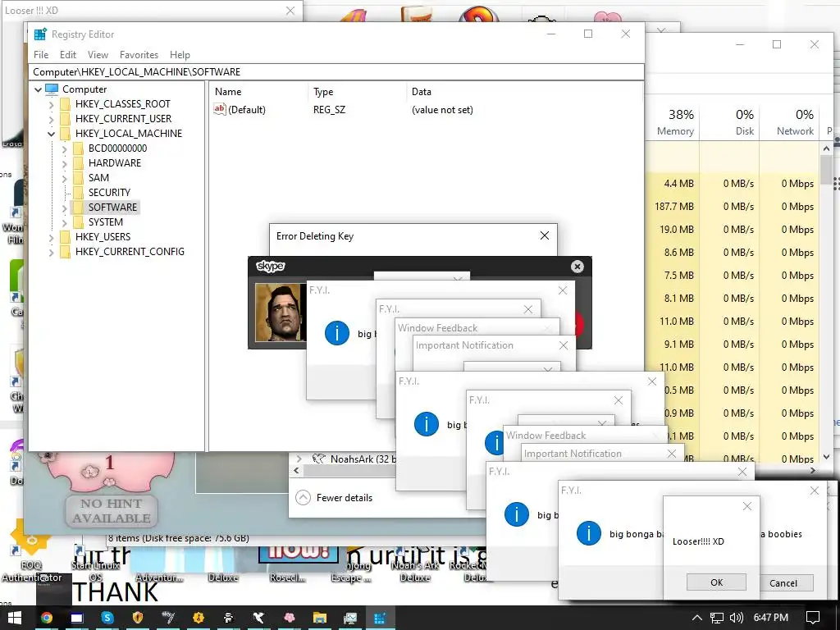Expand the SYSTEM key
The width and height of the screenshot is (840, 630).
tap(64, 222)
